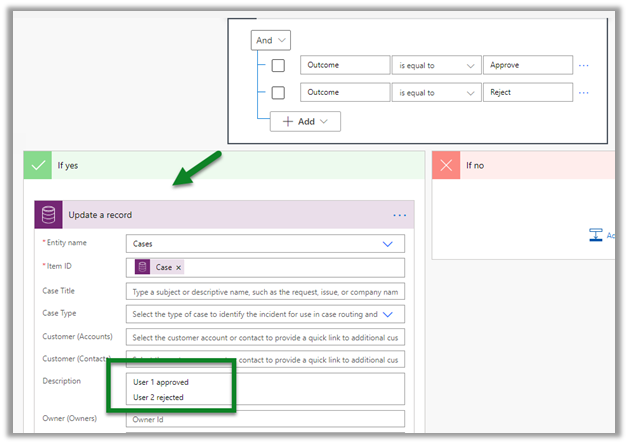Click the Case Title input field
The width and height of the screenshot is (628, 444).
[265, 291]
